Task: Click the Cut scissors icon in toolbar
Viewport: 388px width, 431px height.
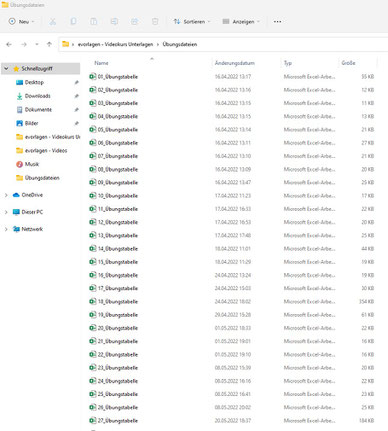Action: 52,22
